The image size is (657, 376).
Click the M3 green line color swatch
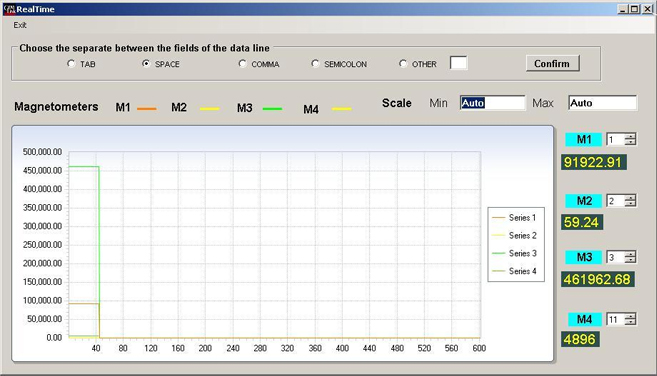272,109
